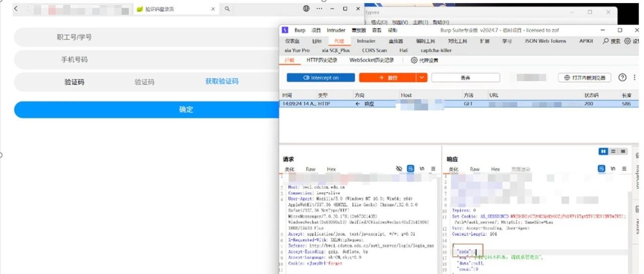Switch to CORS Scan tab
Image resolution: width=644 pixels, height=274 pixels.
[374, 50]
